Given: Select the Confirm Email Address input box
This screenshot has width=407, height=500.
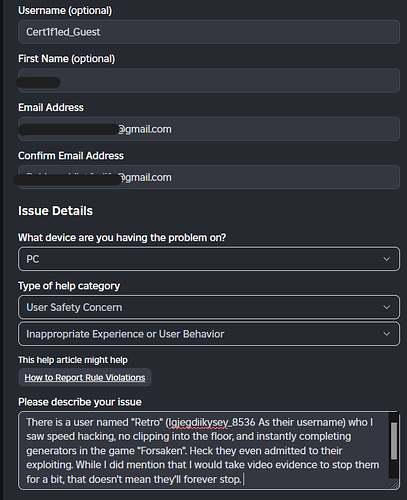Looking at the screenshot, I should tap(209, 177).
